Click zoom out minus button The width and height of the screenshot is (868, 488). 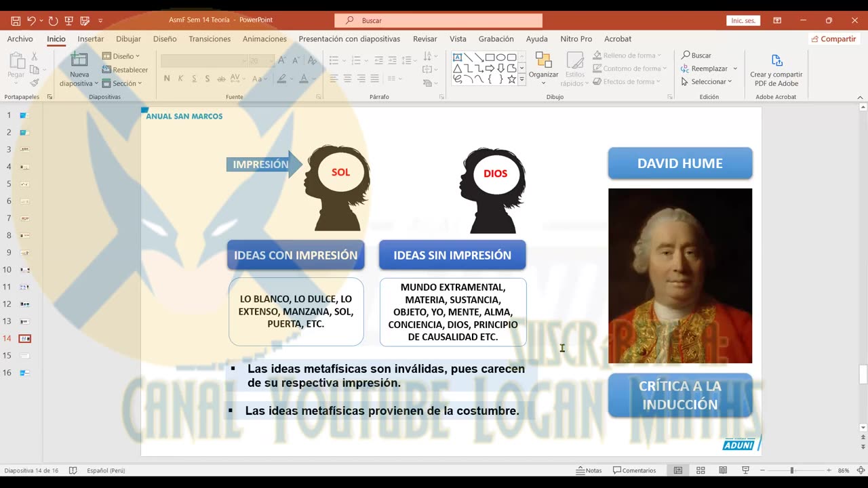click(x=762, y=470)
